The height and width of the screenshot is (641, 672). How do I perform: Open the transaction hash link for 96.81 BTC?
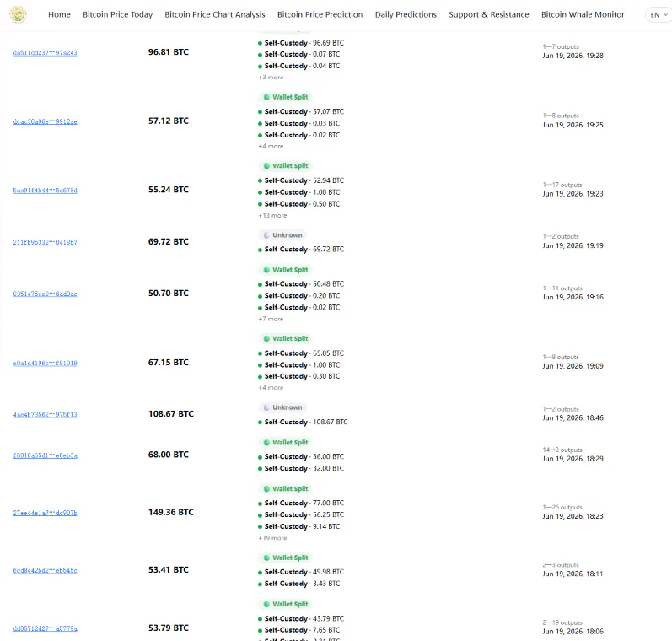(45, 53)
